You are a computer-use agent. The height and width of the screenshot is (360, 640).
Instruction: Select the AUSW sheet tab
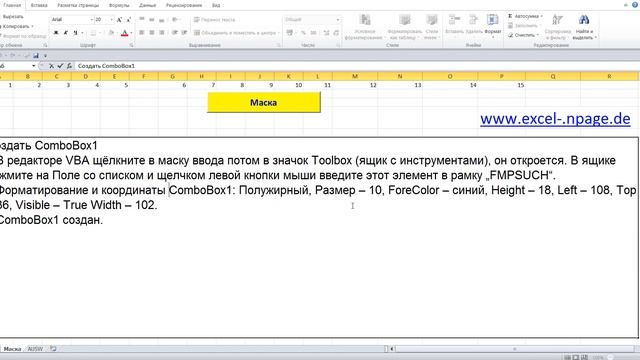[x=35, y=349]
